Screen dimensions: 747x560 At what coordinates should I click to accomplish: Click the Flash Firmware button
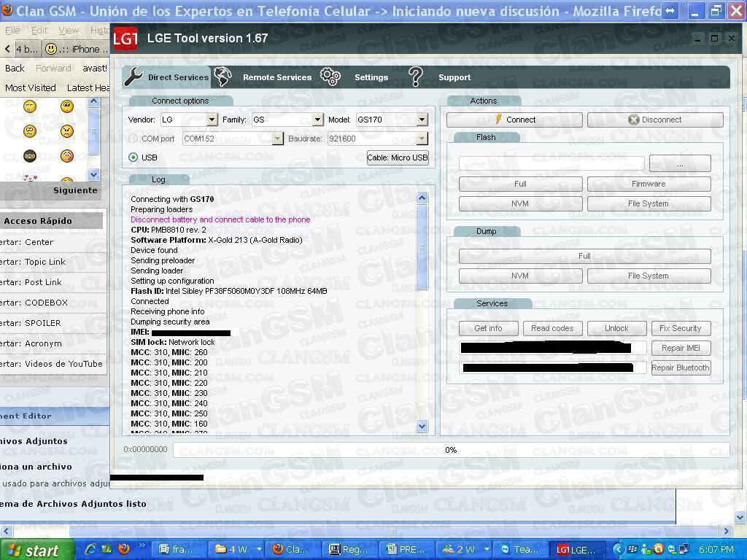click(649, 184)
